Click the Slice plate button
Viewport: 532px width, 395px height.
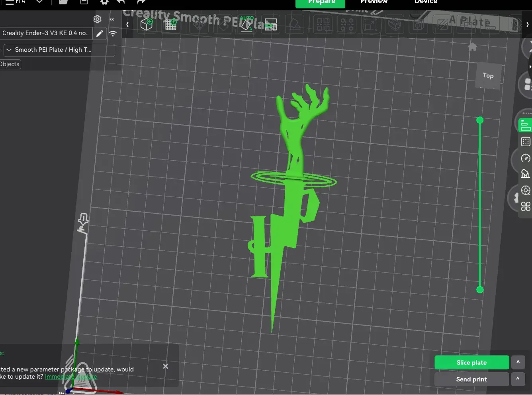point(472,362)
